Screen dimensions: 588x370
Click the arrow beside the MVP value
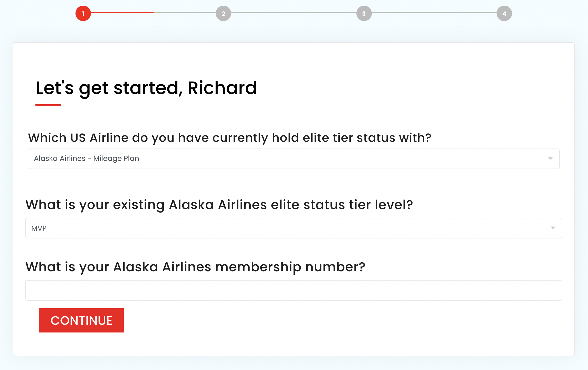click(553, 228)
